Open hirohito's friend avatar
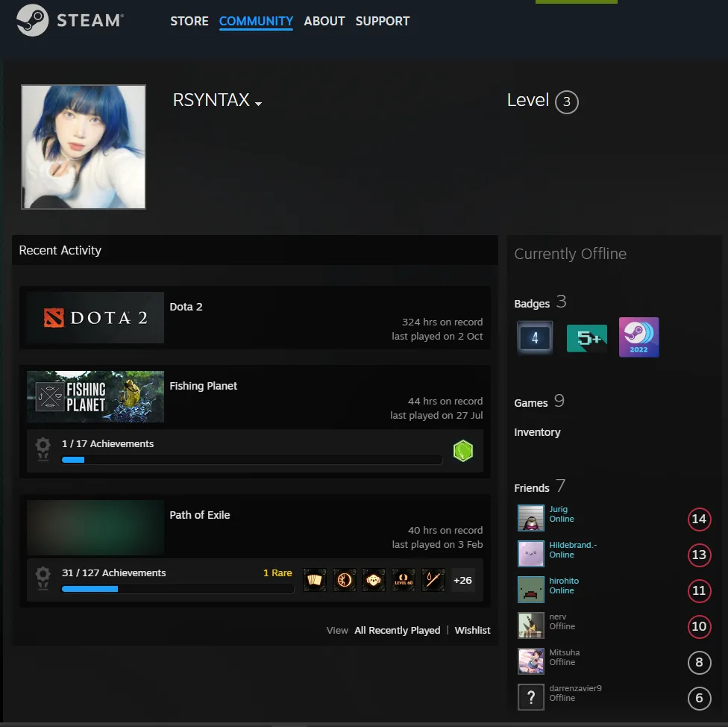 click(530, 589)
